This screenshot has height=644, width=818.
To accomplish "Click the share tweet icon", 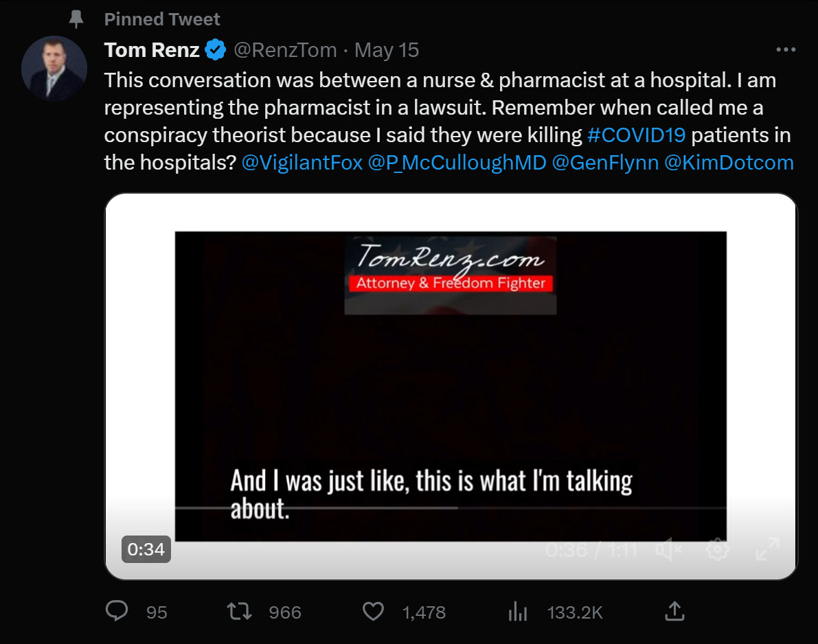I will click(674, 611).
